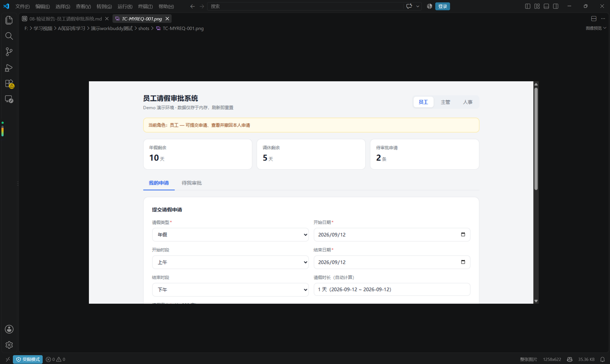
Task: Toggle the secondary side bar layout button
Action: coord(556,6)
